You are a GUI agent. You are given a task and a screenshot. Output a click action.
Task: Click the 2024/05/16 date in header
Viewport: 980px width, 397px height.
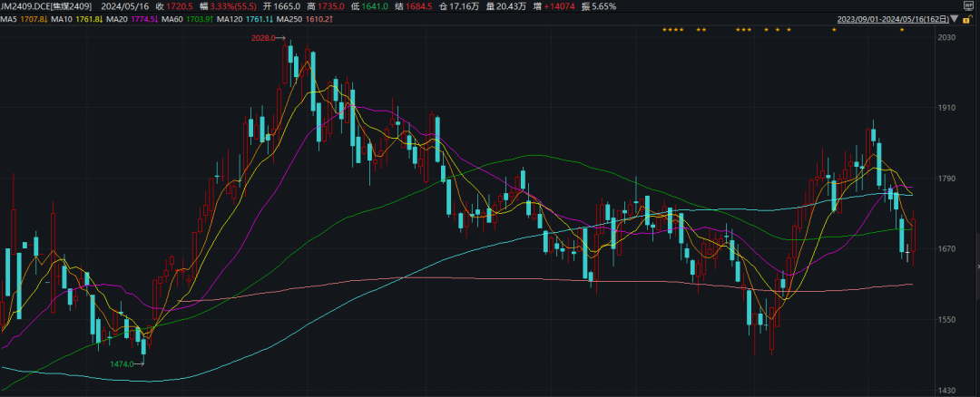pyautogui.click(x=125, y=7)
